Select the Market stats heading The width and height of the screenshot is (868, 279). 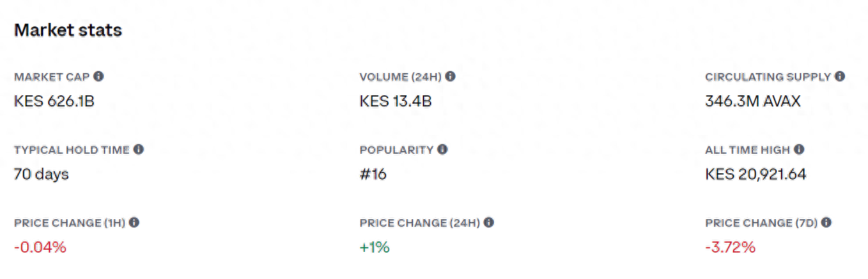click(68, 31)
